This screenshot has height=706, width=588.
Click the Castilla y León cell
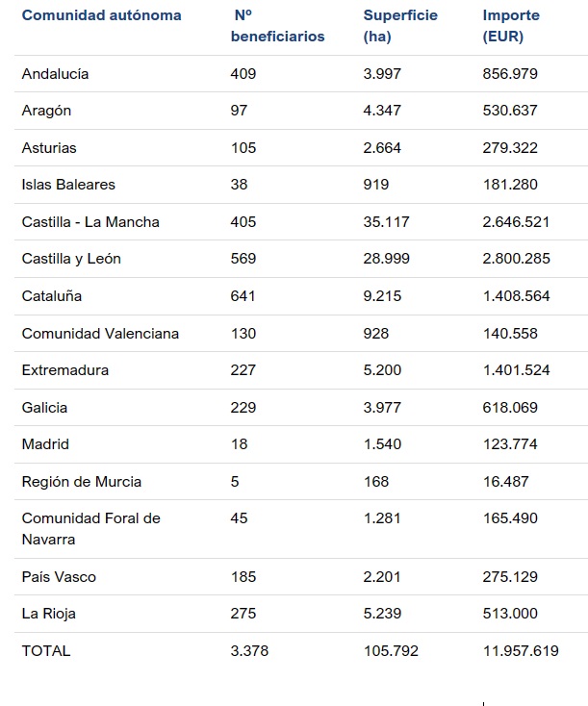tap(71, 259)
